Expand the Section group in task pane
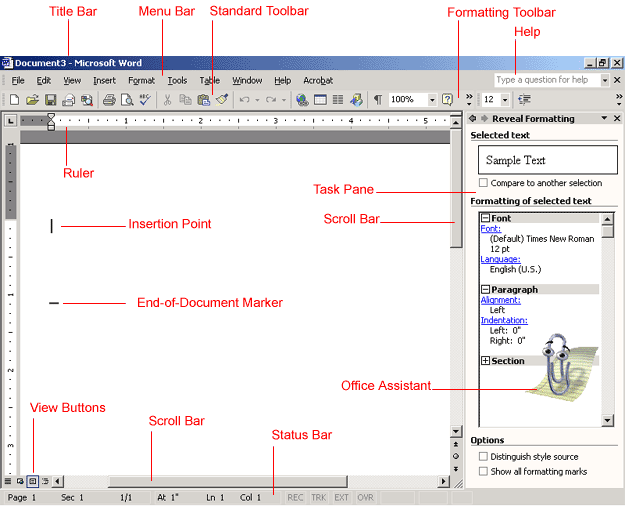The image size is (625, 506). 485,361
